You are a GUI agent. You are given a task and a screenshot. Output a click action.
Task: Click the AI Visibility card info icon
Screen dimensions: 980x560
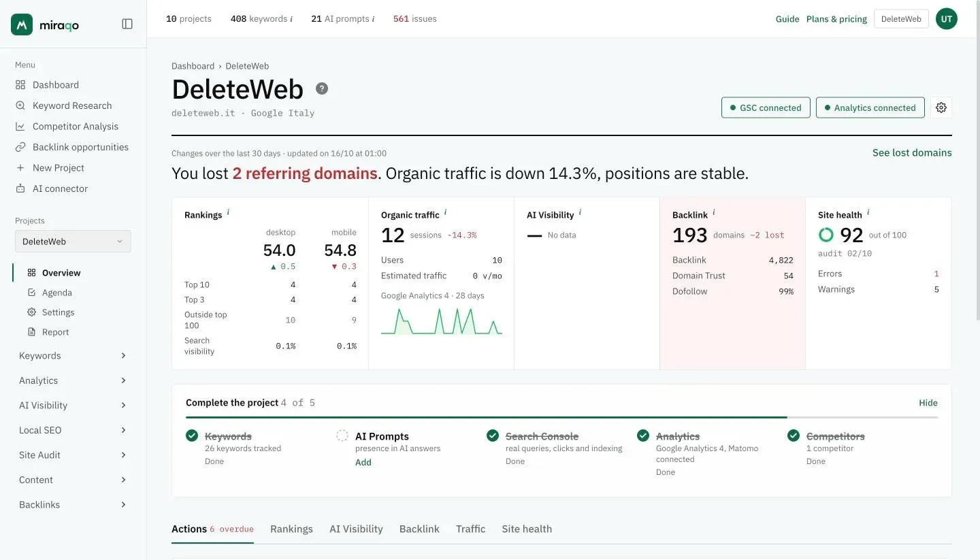[580, 212]
